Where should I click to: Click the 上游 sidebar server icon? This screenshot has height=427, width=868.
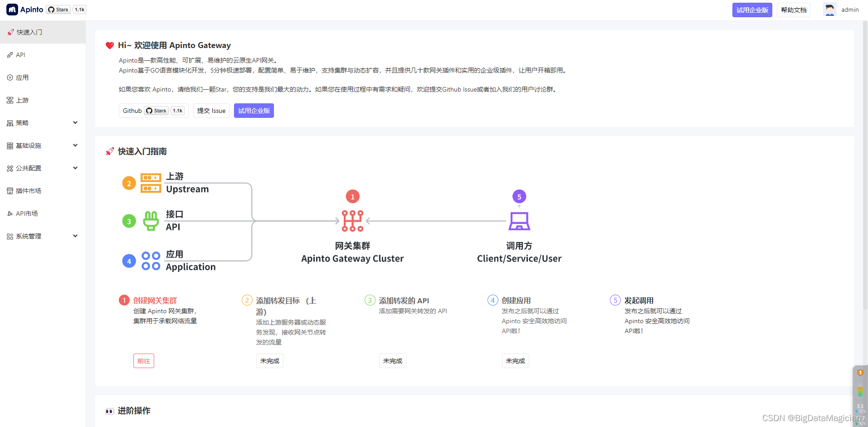click(x=10, y=100)
